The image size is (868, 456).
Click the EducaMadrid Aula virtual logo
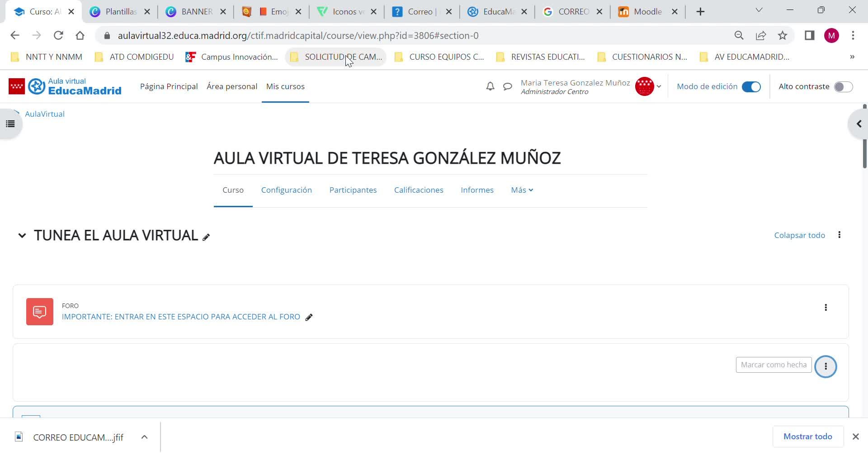click(x=75, y=86)
